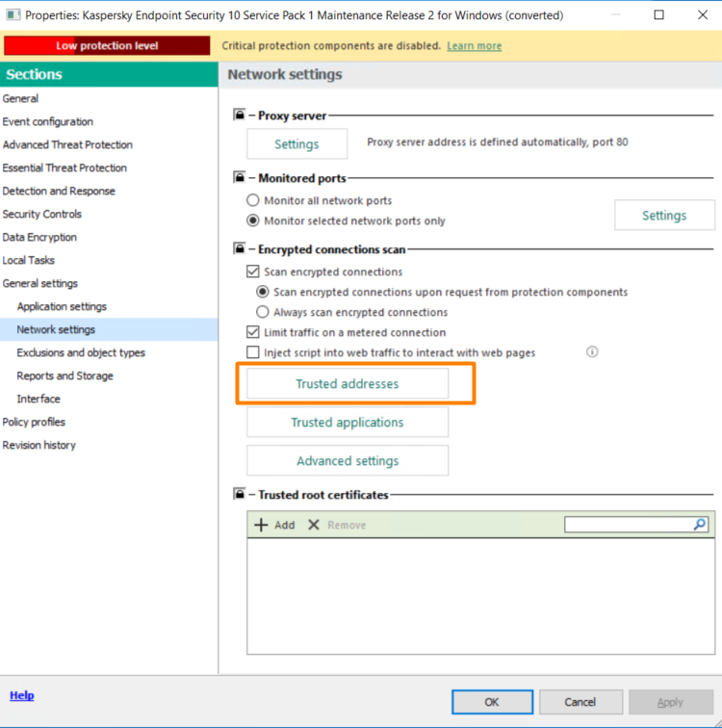The width and height of the screenshot is (722, 728).
Task: Open the General section
Action: 20,98
